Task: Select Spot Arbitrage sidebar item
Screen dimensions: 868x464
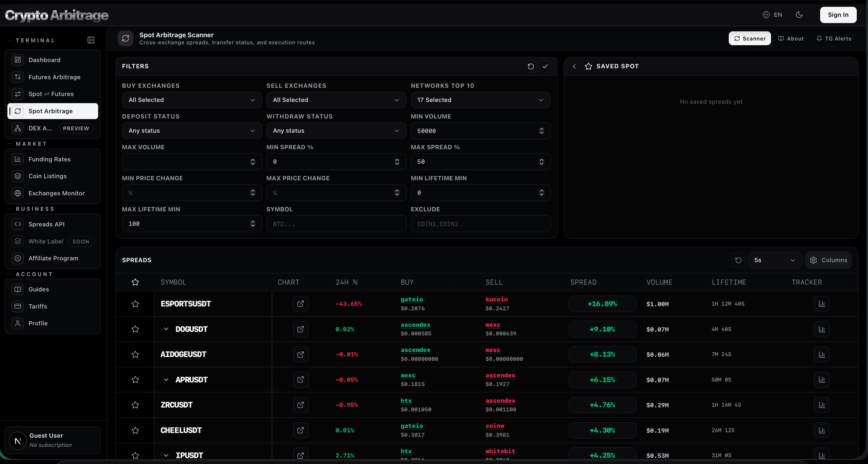Action: [53, 111]
